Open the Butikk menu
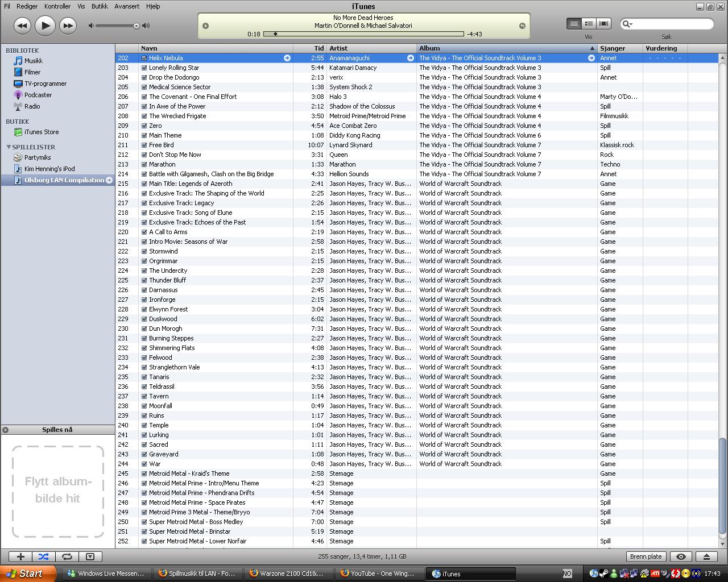Viewport: 728px width, 582px height. pyautogui.click(x=100, y=6)
